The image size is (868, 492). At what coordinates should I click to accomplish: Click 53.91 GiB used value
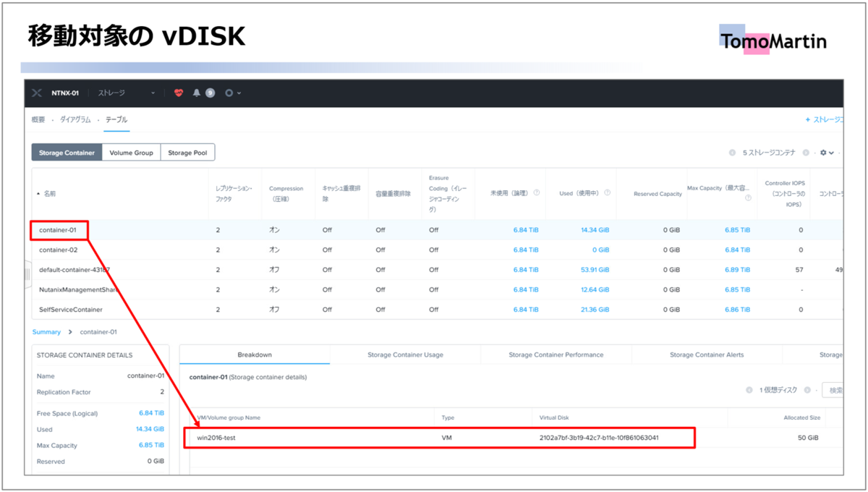595,269
